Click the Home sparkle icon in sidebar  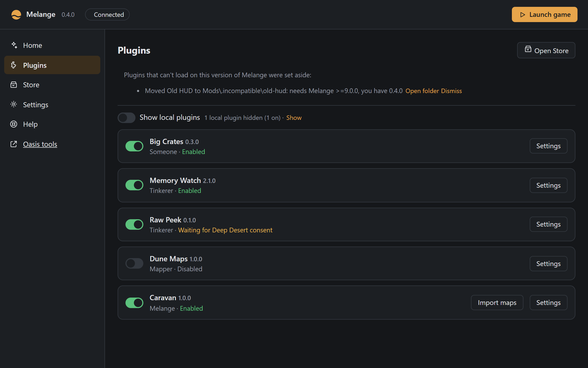tap(14, 45)
